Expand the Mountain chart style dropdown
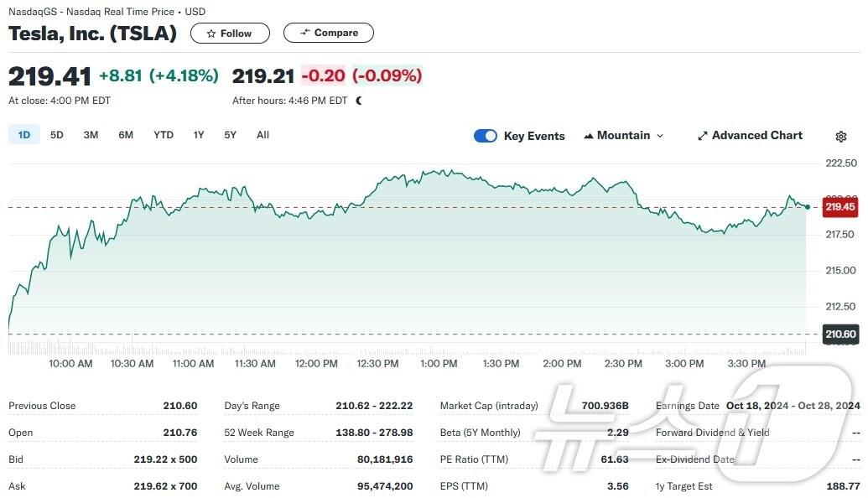Screen dimensions: 868x498 659,136
